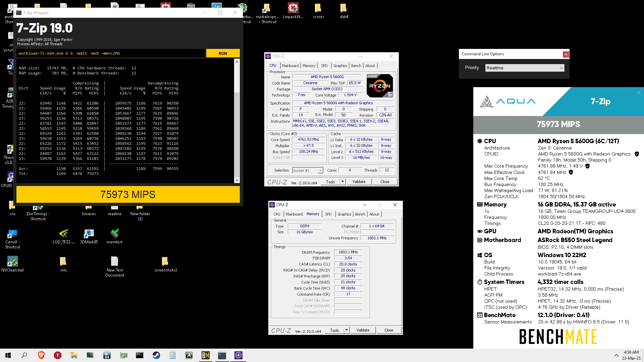Expand Tools arrow in upper CPU-Z window
Image resolution: width=644 pixels, height=362 pixels.
coord(342,182)
